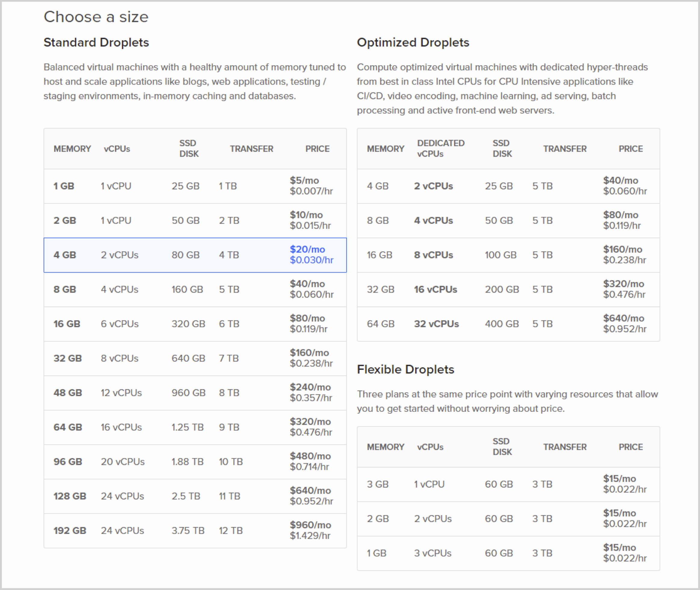Pick Optimized Droplet with 8 dedicated vCPUs
Viewport: 700px width, 590px height.
(x=508, y=255)
